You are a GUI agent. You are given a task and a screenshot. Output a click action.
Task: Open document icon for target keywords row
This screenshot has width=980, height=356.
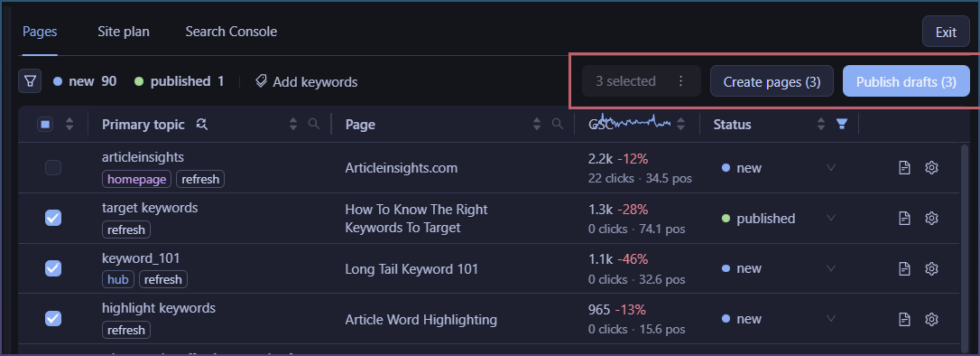(904, 218)
